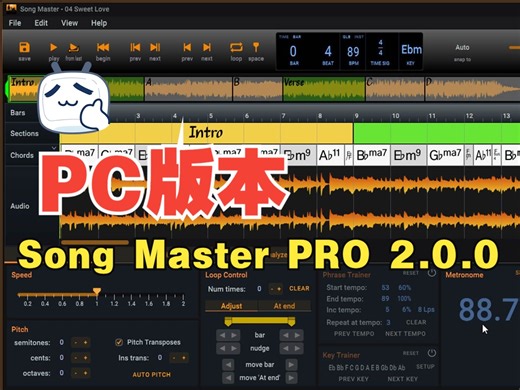The image size is (520, 390).
Task: Open the Edit menu
Action: (41, 23)
